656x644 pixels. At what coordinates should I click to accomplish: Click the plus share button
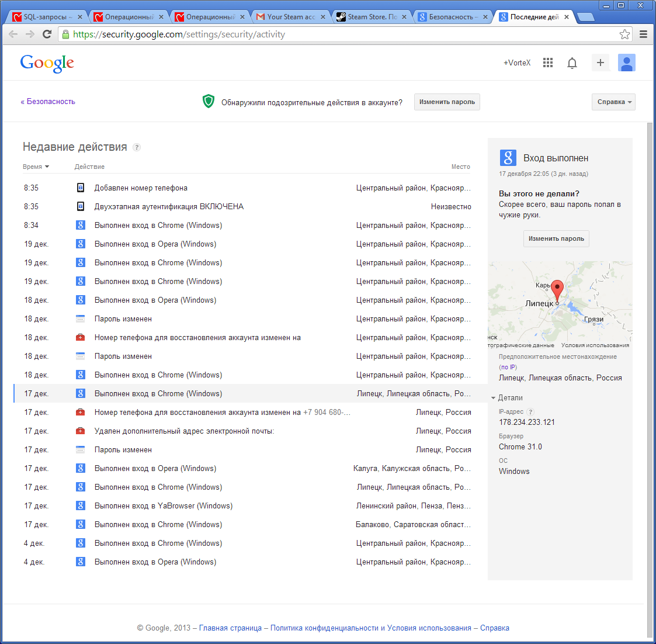coord(601,63)
